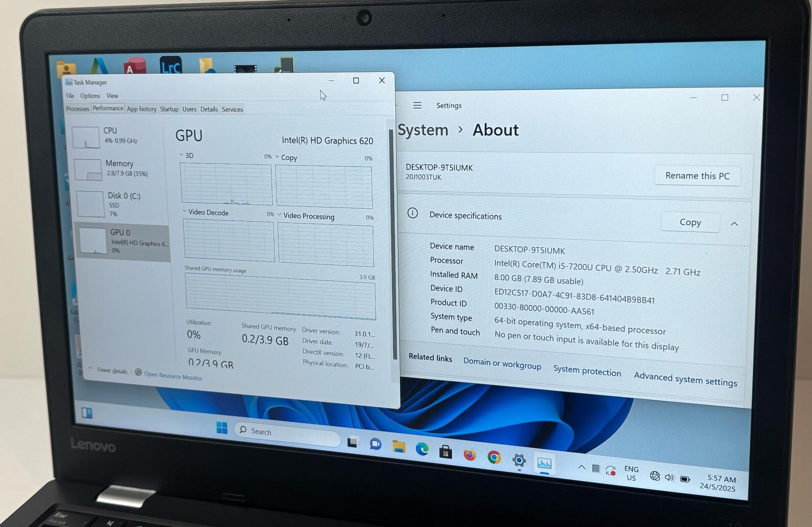Open Firefox from the taskbar
812x527 pixels.
pyautogui.click(x=470, y=455)
